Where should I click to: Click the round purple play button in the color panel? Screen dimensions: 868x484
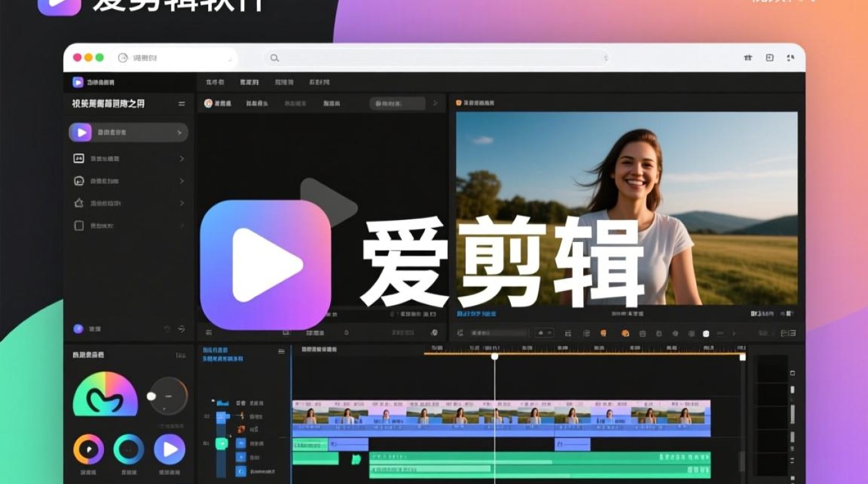point(169,449)
